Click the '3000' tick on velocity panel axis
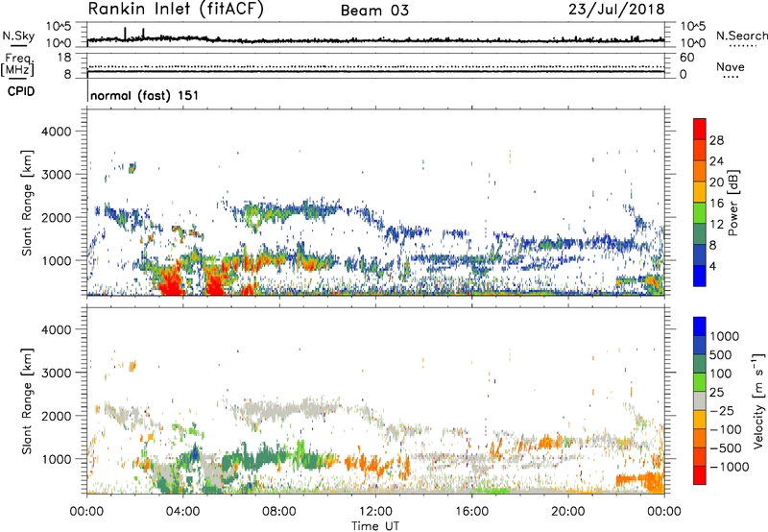Screen dimensions: 768x532 (56, 373)
